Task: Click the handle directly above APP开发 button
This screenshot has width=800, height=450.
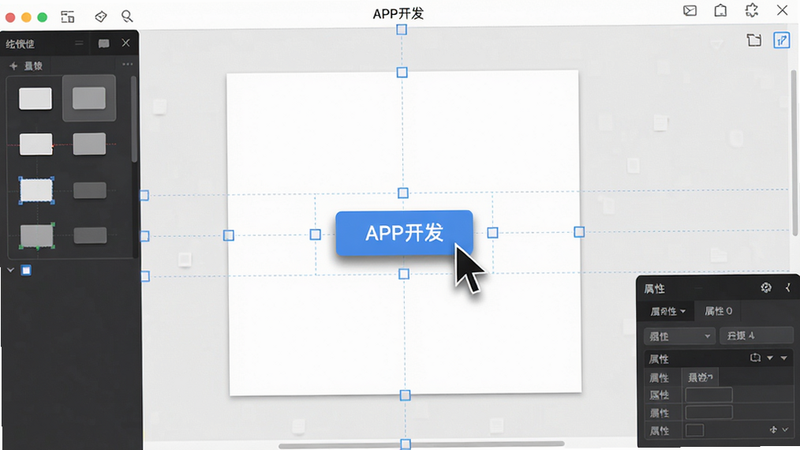Action: point(403,193)
